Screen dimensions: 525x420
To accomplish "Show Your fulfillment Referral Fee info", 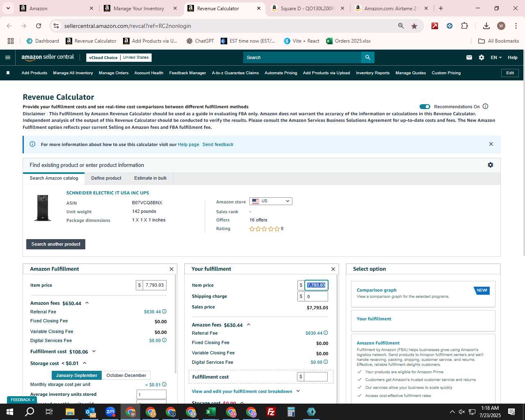I will 326,333.
